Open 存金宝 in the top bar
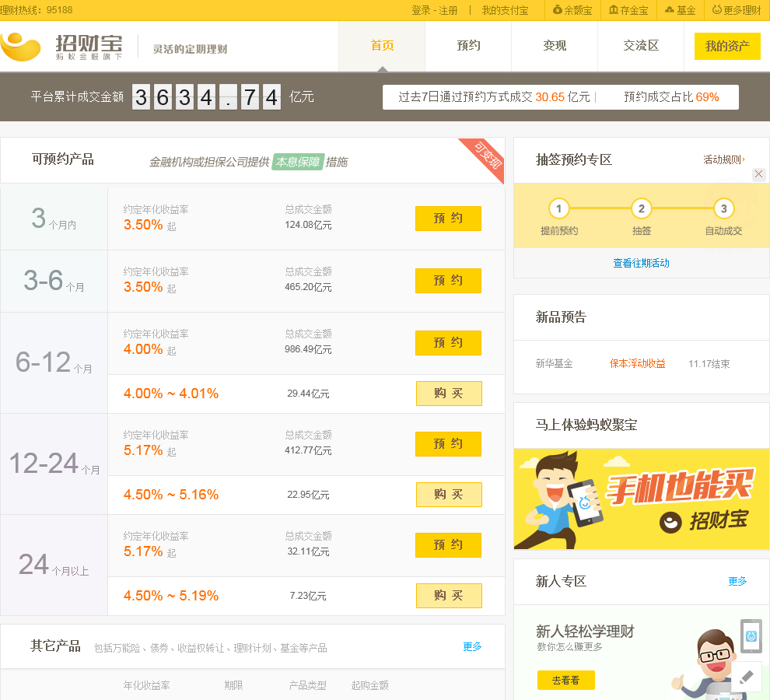The height and width of the screenshot is (700, 770). 628,10
